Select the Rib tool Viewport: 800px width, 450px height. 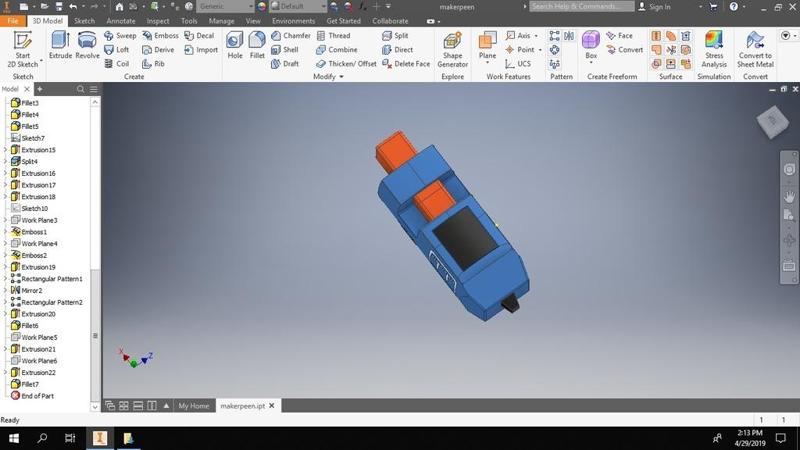tap(154, 64)
